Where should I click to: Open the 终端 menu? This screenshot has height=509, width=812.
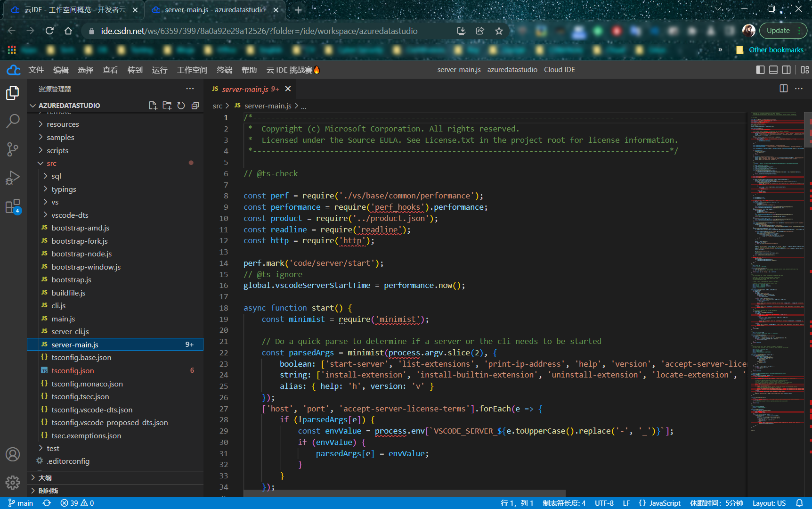pyautogui.click(x=224, y=70)
